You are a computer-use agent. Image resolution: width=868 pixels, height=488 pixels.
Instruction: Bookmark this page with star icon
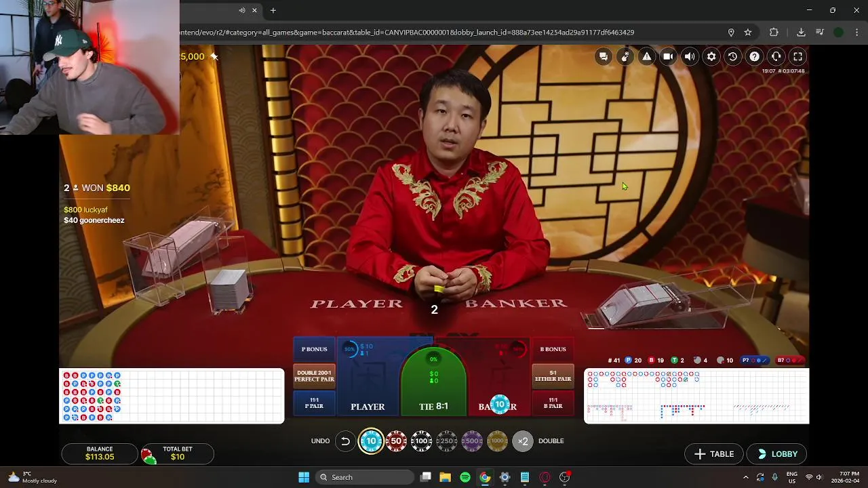click(748, 33)
